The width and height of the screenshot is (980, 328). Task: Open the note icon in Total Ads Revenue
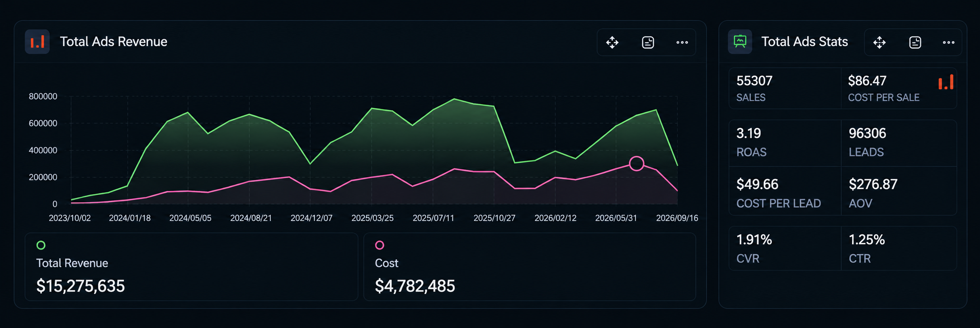click(648, 43)
